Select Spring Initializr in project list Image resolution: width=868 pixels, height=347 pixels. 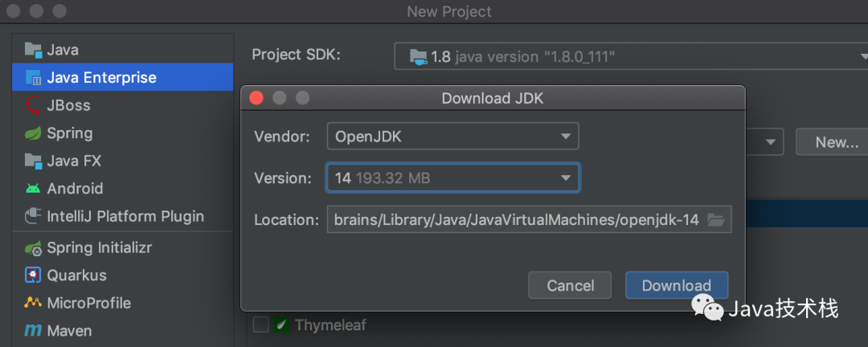tap(99, 247)
